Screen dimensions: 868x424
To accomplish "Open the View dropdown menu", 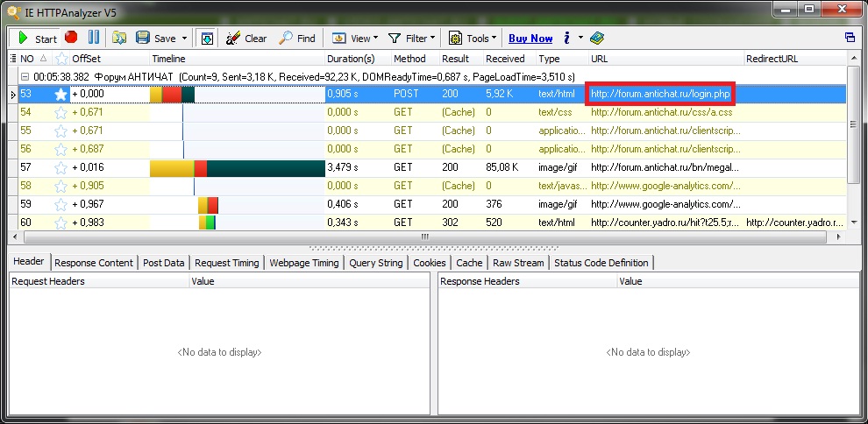I will (x=355, y=39).
